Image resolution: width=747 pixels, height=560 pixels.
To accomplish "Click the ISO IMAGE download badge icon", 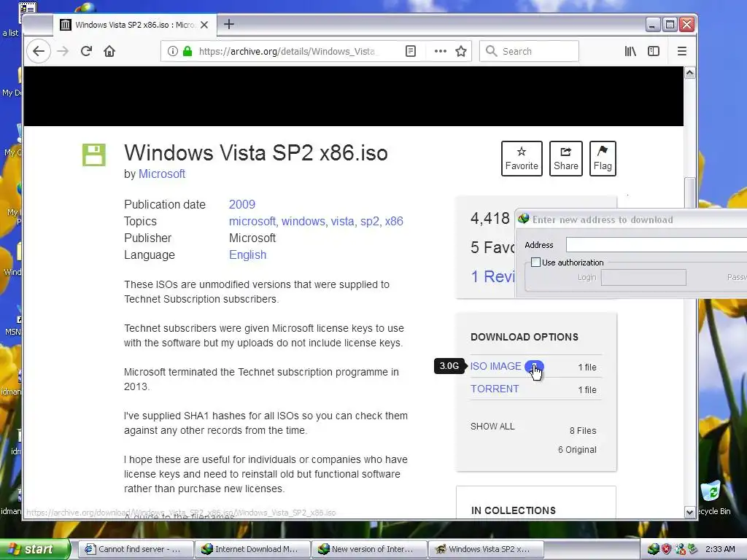I will point(534,366).
